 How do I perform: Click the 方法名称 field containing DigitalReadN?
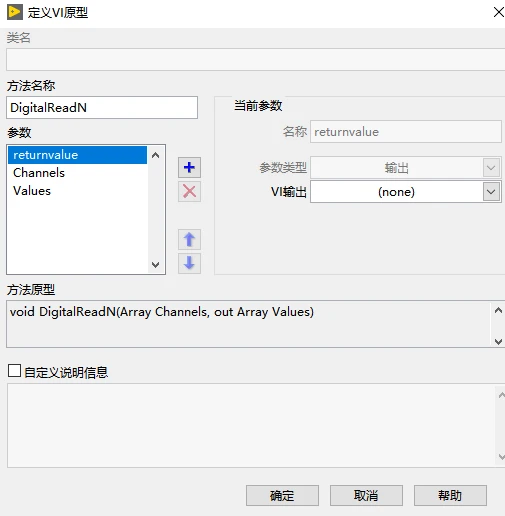coord(102,108)
